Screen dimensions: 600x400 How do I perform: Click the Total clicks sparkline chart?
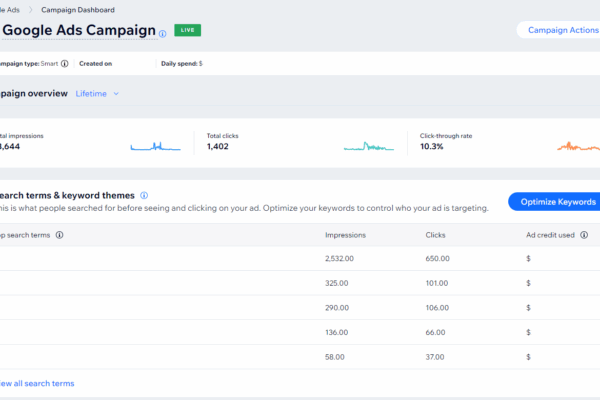pos(368,146)
